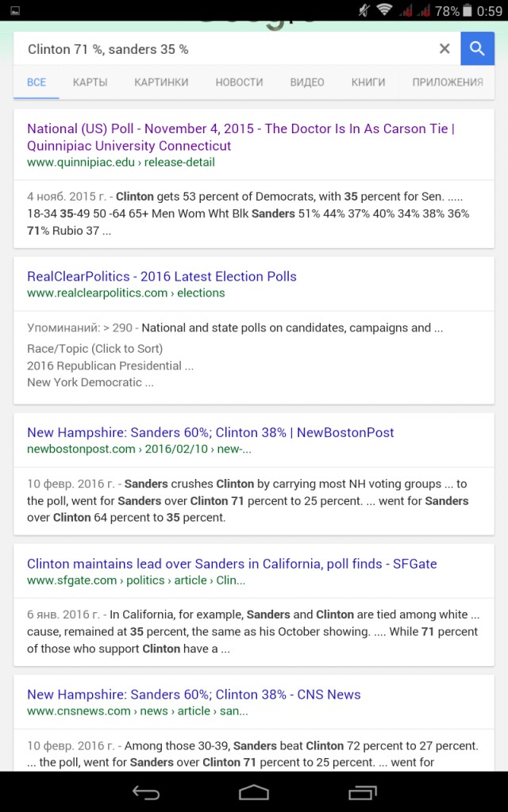Tap the Wi-Fi status bar icon
Screen dimensions: 508x812
click(x=384, y=10)
